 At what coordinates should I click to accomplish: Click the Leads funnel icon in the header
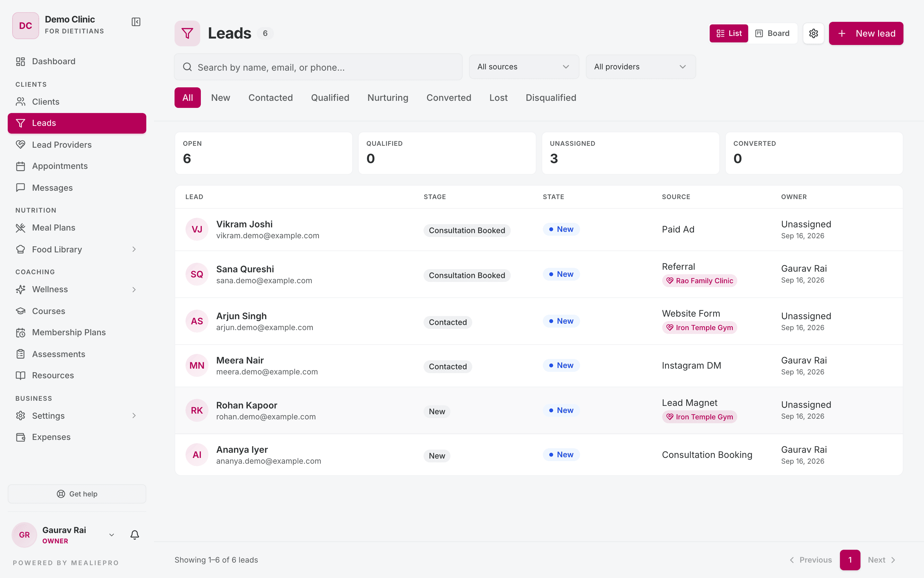(187, 33)
